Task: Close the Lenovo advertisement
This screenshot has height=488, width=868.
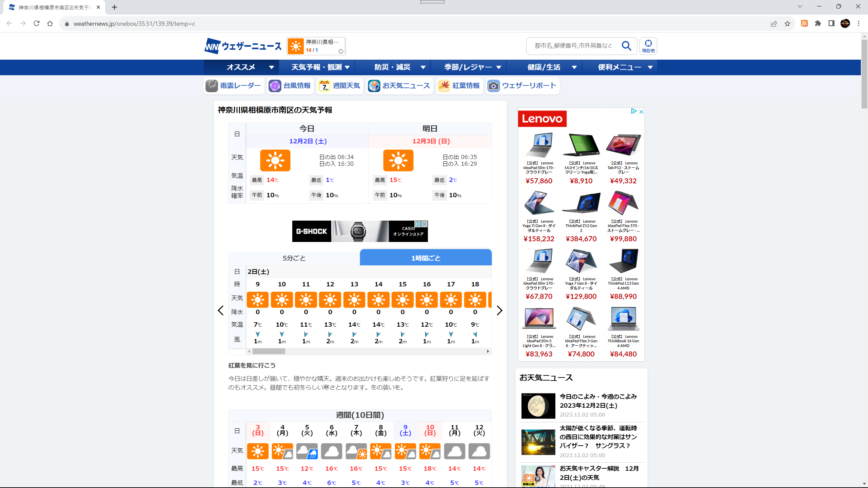Action: click(x=641, y=111)
